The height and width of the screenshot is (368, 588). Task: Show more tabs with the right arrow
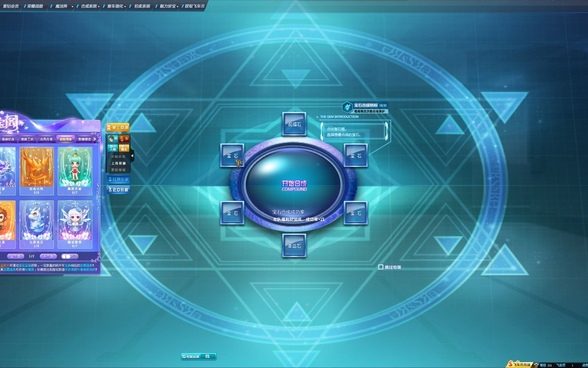pos(95,139)
